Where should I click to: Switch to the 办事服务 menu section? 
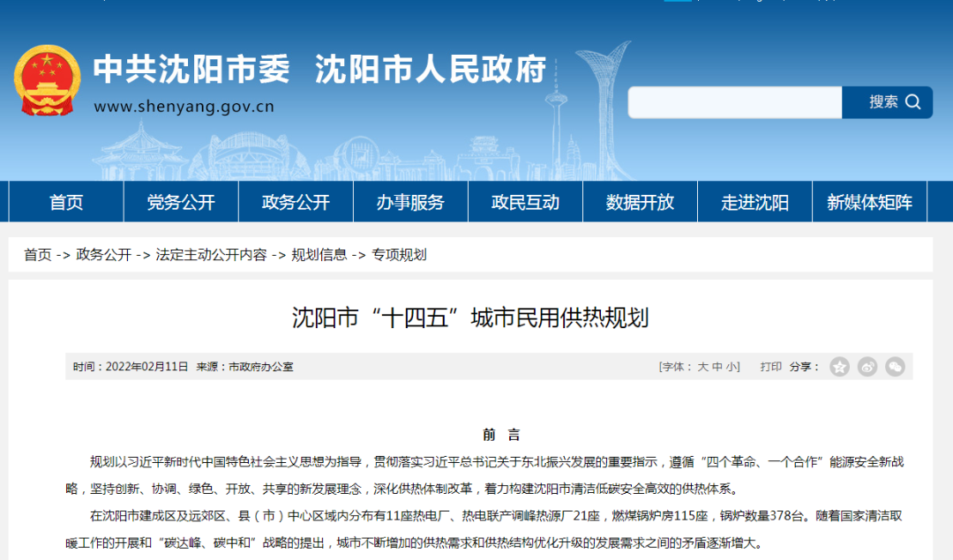pyautogui.click(x=410, y=202)
